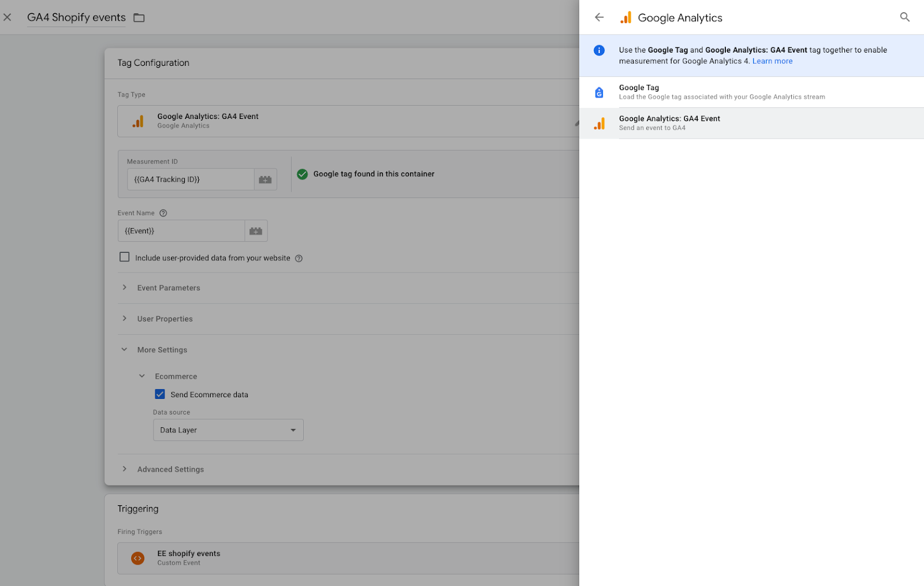The width and height of the screenshot is (924, 586).
Task: Insert variable for Event Name field
Action: 256,231
